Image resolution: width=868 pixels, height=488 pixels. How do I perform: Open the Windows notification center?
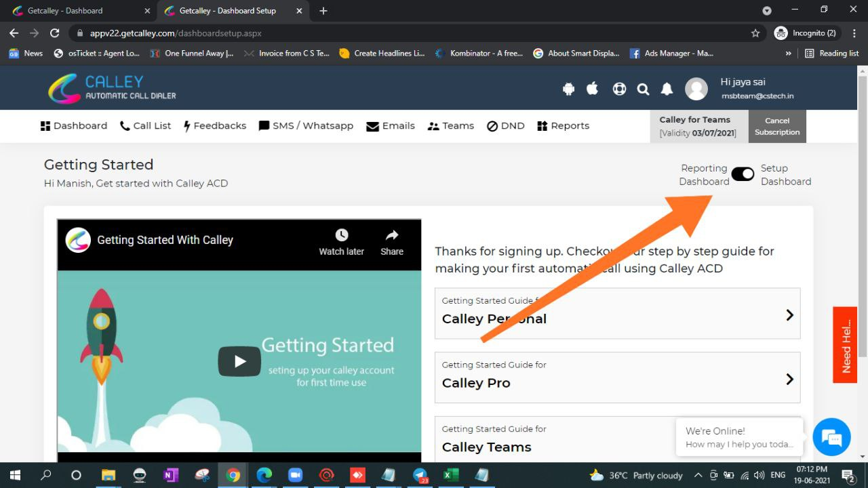(x=848, y=475)
